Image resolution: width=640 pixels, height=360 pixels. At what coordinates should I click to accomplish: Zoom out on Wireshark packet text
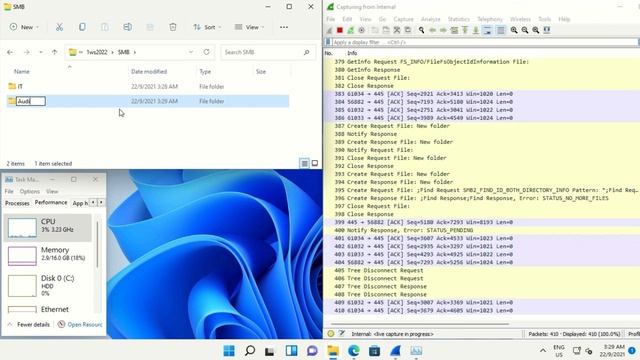tap(525, 30)
